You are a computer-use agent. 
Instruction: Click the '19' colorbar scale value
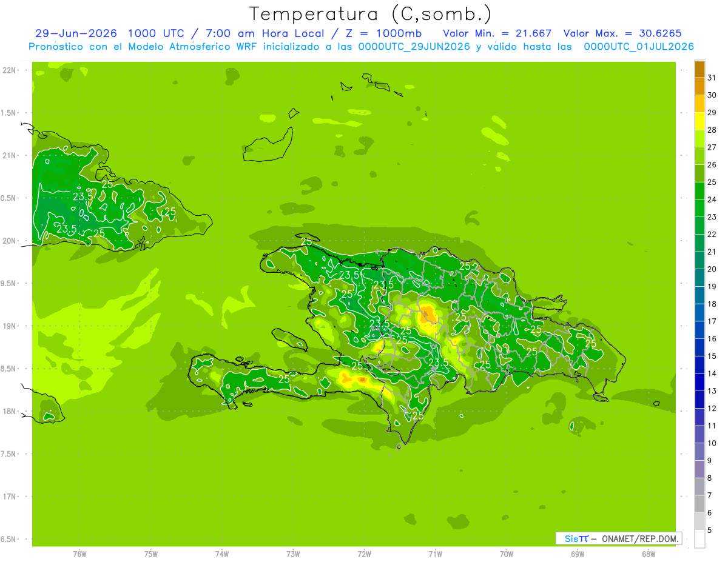(712, 287)
